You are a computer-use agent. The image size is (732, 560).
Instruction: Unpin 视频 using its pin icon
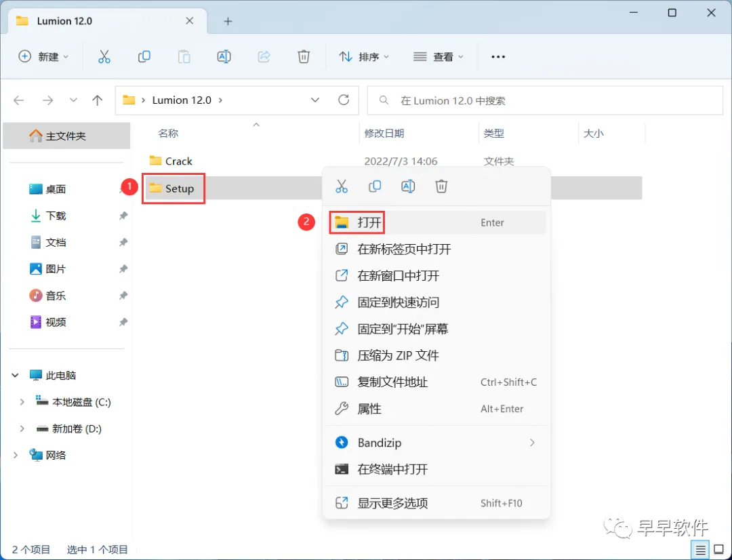click(x=123, y=322)
